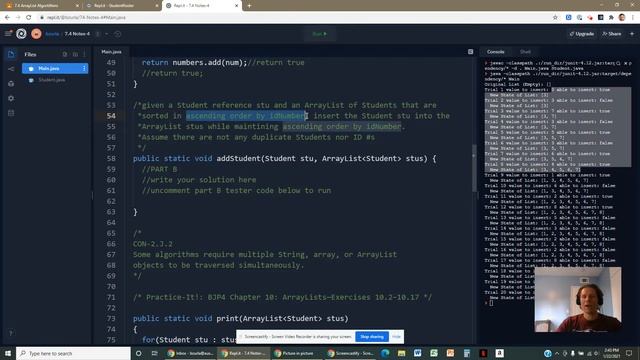Open the repl history clock icon
This screenshot has height=360, width=640.
(118, 34)
